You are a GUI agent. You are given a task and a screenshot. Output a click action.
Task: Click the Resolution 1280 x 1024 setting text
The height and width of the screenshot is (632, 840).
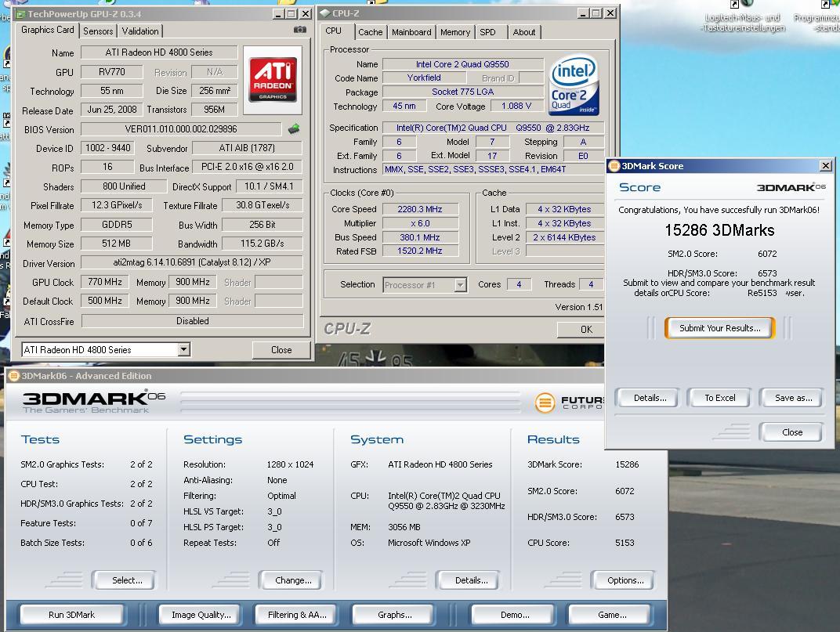(x=291, y=464)
